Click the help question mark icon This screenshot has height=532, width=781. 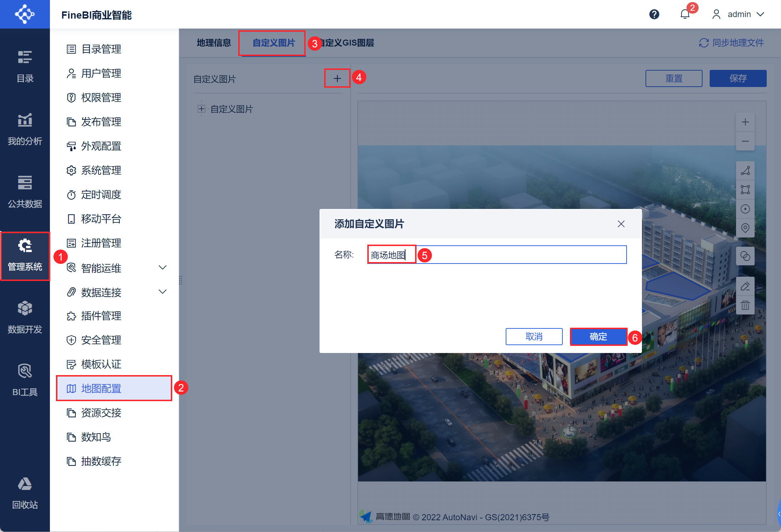coord(654,14)
